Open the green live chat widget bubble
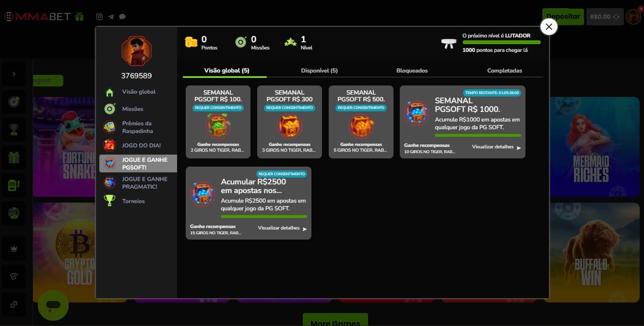The height and width of the screenshot is (326, 644). coord(53,305)
